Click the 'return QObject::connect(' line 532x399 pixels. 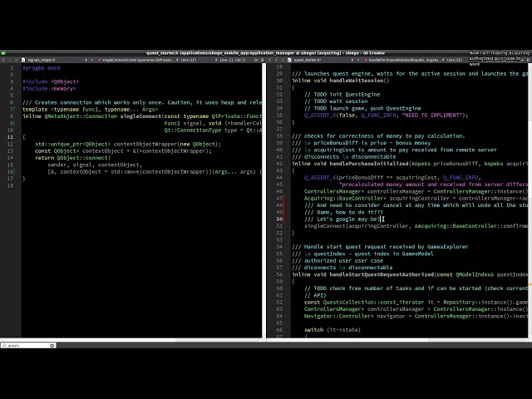coord(72,158)
